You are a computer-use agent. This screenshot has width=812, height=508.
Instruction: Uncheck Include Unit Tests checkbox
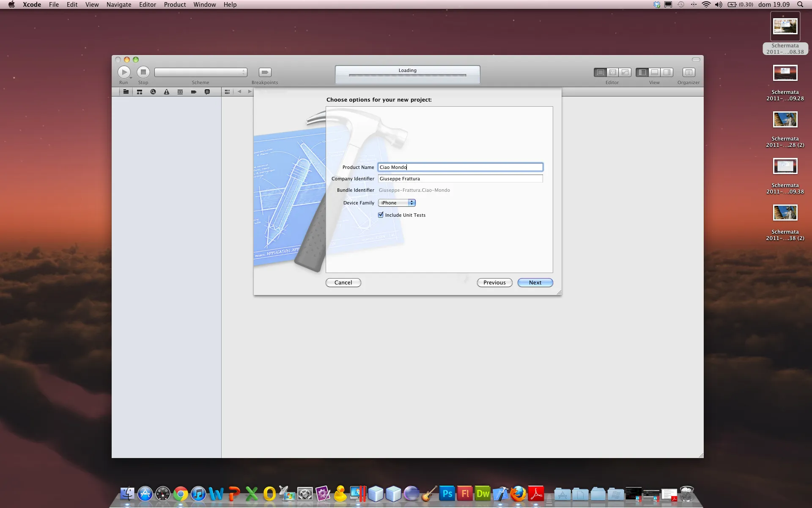[x=381, y=215]
